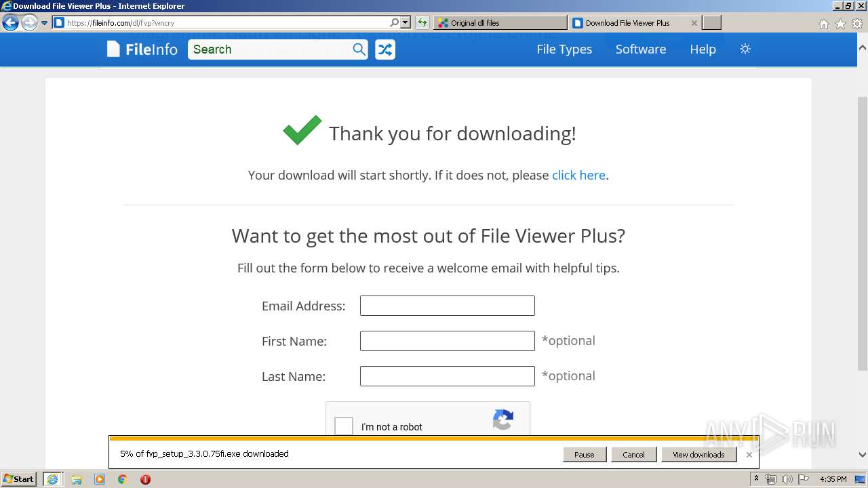Click the FileInfo logo
868x488 pixels.
(142, 49)
